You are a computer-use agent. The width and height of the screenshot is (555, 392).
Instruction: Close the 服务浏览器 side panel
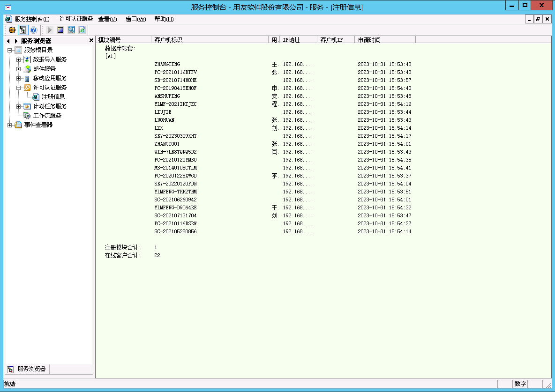click(x=91, y=41)
